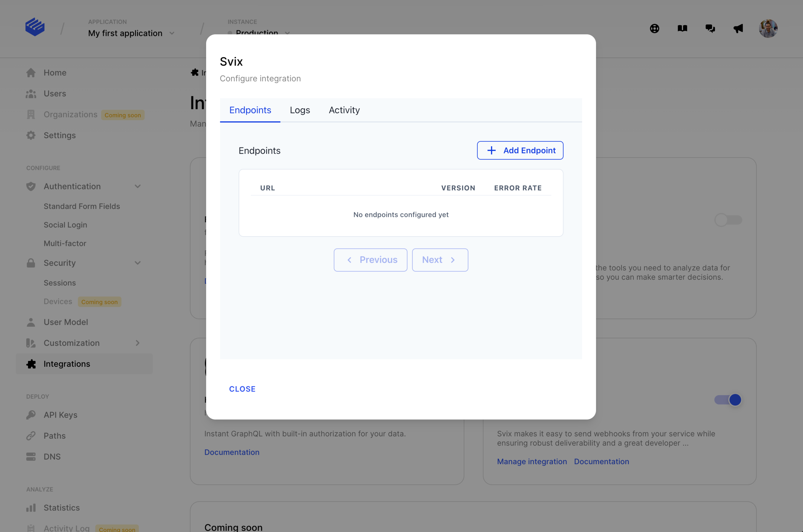Open Settings in sidebar

point(60,136)
